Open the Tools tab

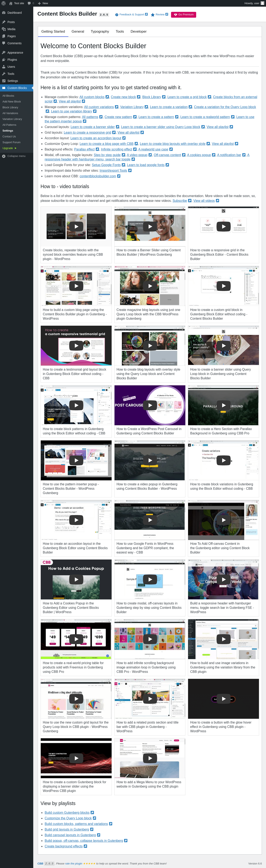[x=120, y=32]
